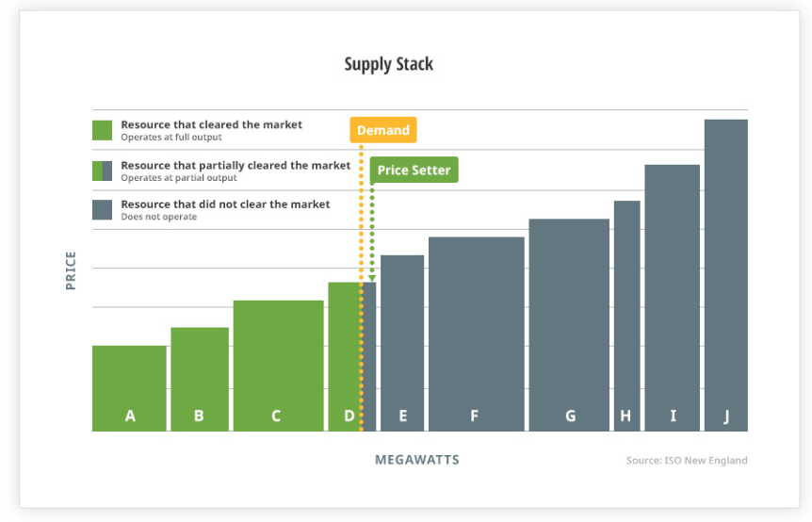The height and width of the screenshot is (522, 812).
Task: Click the PRICE axis label
Action: [71, 269]
